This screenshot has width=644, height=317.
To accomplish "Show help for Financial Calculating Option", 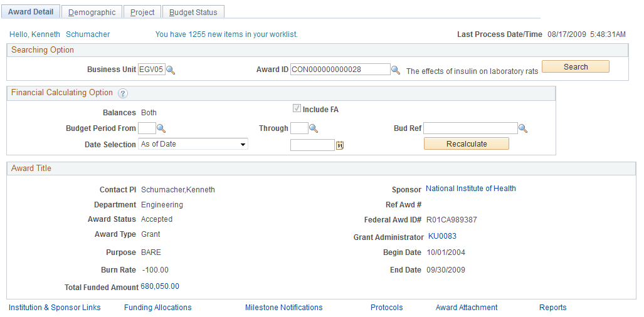I will 123,93.
